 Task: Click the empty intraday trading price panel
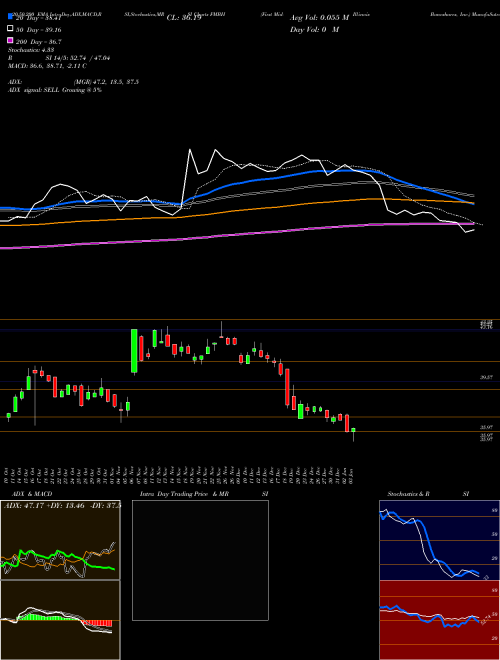200,560
